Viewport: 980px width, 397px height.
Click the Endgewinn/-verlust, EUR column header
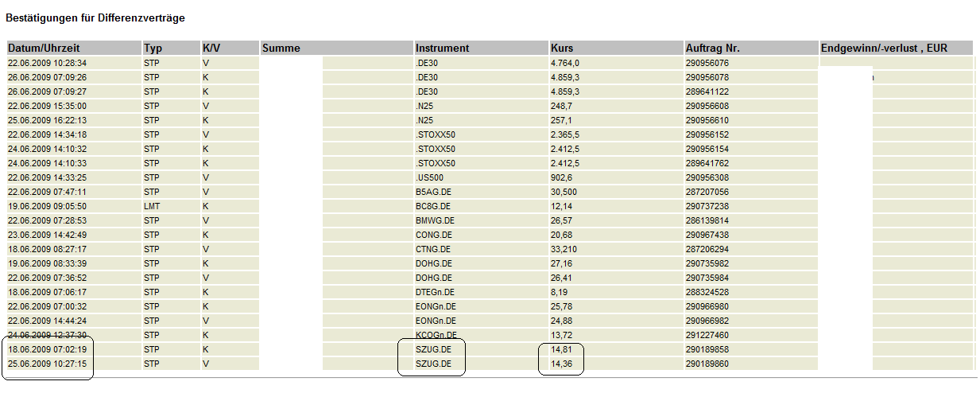coord(884,48)
